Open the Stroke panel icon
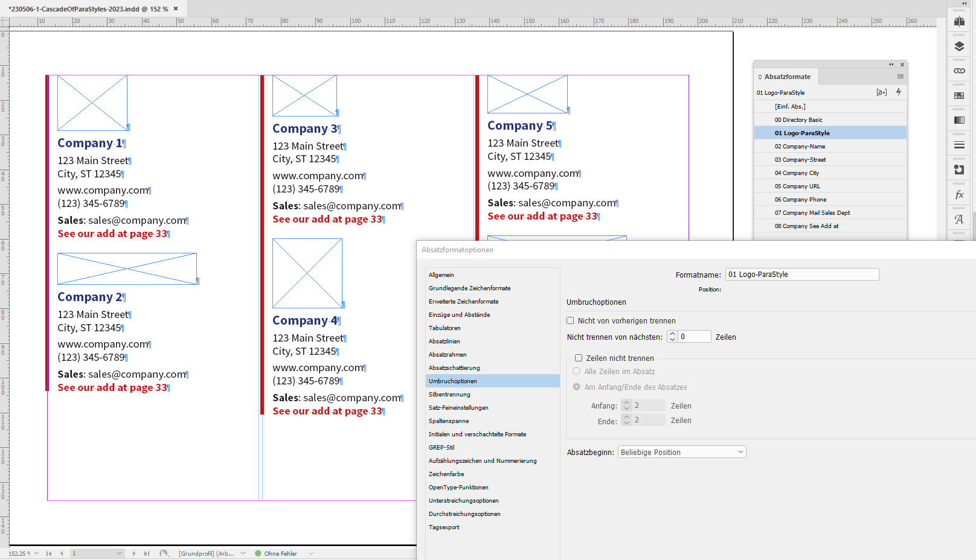976x560 pixels. (x=958, y=144)
